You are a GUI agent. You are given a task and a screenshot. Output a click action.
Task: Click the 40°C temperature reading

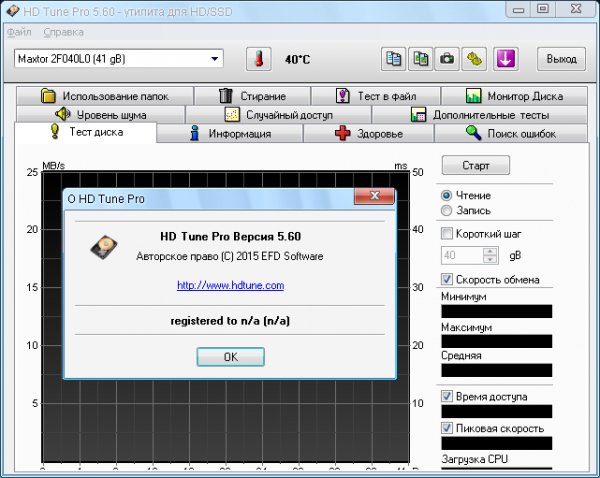(x=297, y=59)
